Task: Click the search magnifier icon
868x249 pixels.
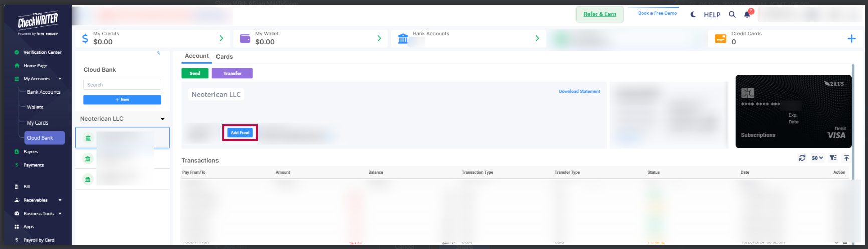Action: point(732,14)
